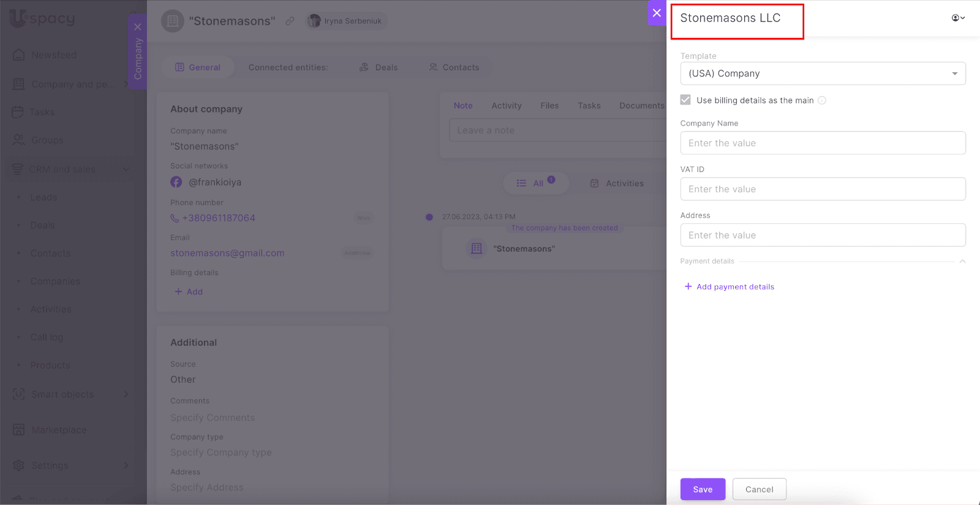The width and height of the screenshot is (980, 505).
Task: Click the info icon beside billing checkbox
Action: point(822,100)
